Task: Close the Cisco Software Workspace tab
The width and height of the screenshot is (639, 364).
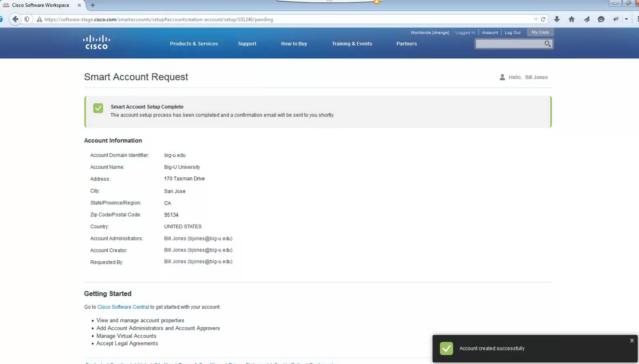Action: pyautogui.click(x=79, y=5)
